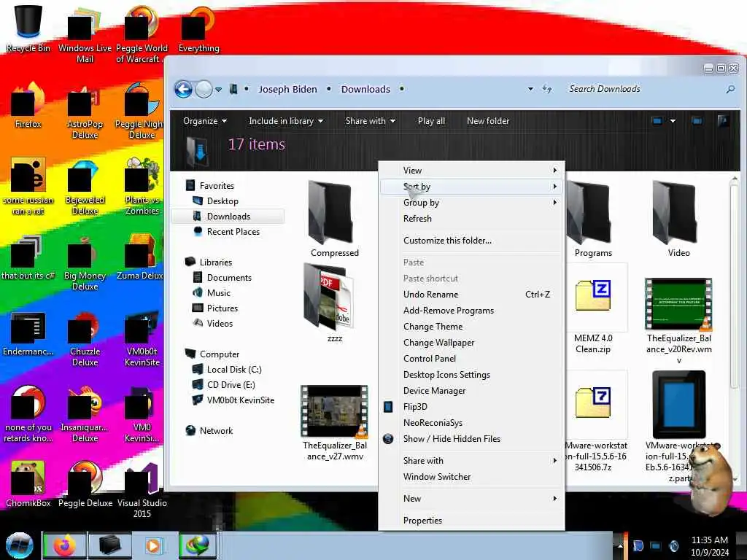Open the recent locations dropdown arrow
Viewport: 747px width, 560px height.
click(x=218, y=89)
